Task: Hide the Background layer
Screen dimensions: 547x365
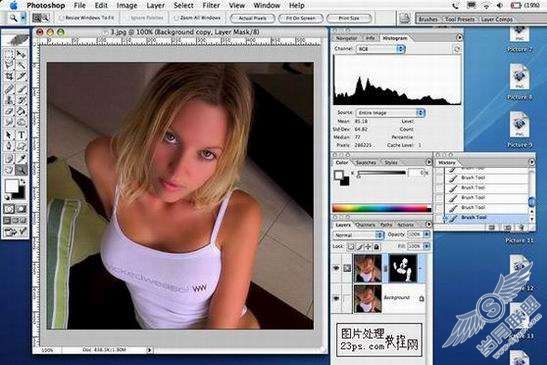Action: click(x=336, y=298)
